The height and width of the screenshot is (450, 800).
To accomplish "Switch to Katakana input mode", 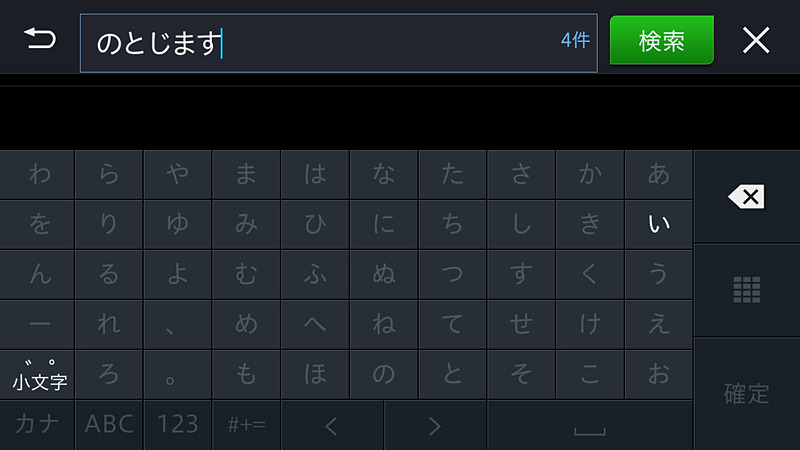I will 38,425.
